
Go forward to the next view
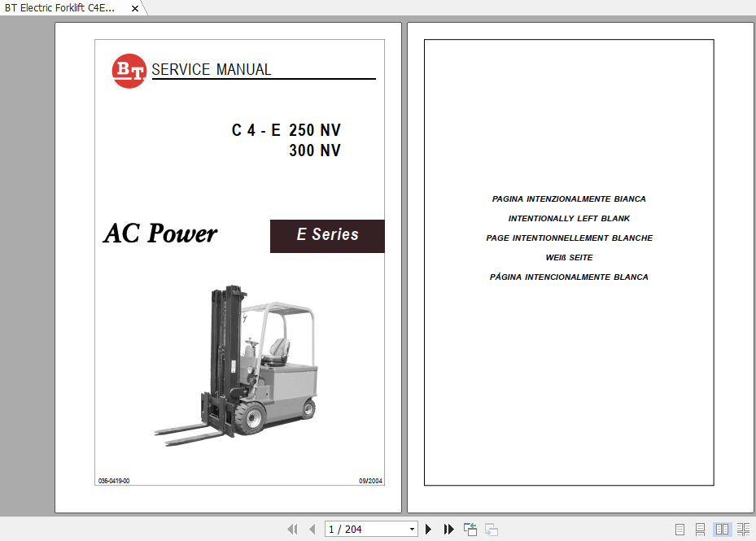click(x=492, y=530)
